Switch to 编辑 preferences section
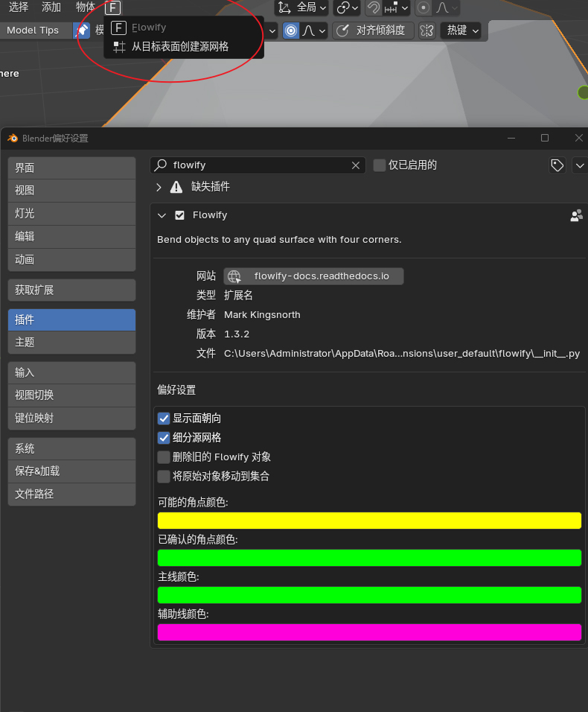Image resolution: width=588 pixels, height=712 pixels. pyautogui.click(x=71, y=237)
